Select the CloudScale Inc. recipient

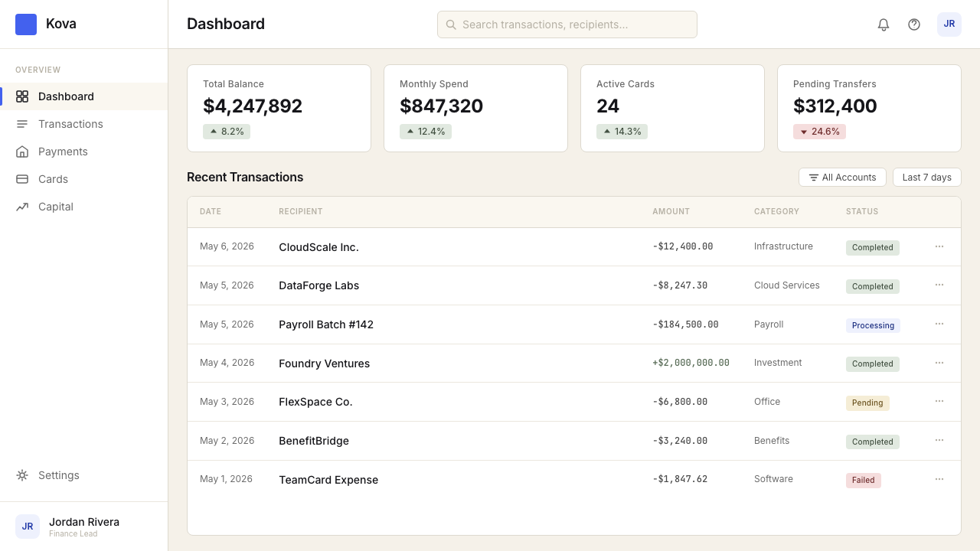318,247
